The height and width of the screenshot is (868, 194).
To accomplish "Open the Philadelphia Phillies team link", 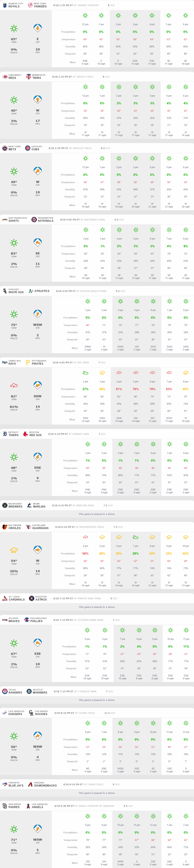I will click(x=36, y=621).
